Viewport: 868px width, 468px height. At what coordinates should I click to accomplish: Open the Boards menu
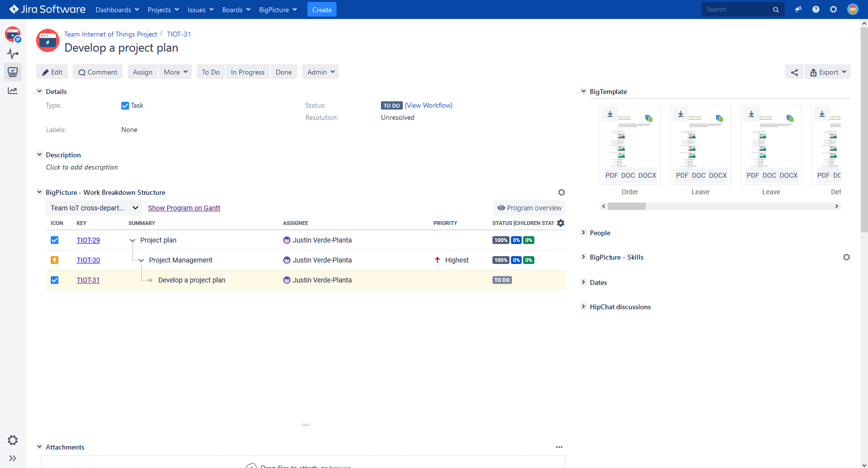pos(236,10)
